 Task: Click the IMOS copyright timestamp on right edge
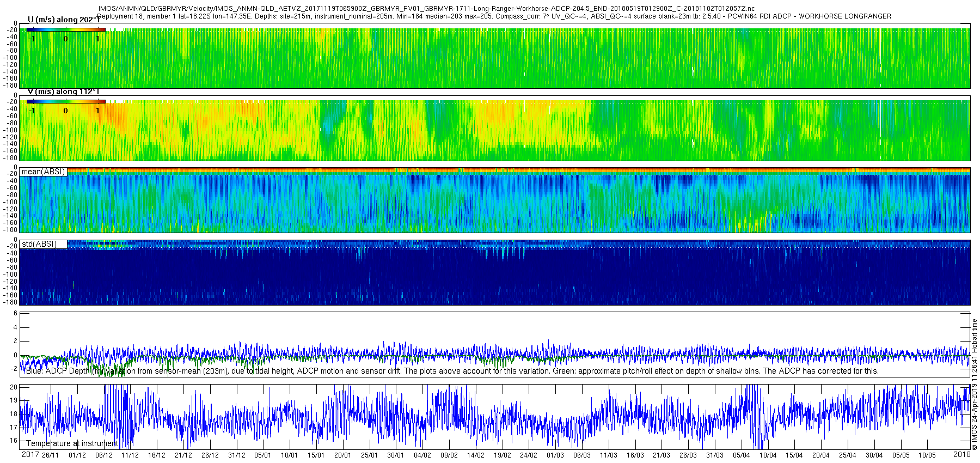[x=975, y=385]
